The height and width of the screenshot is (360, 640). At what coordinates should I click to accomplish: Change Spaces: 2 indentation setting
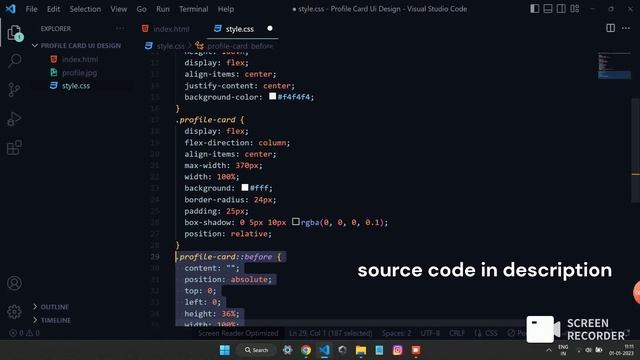396,333
